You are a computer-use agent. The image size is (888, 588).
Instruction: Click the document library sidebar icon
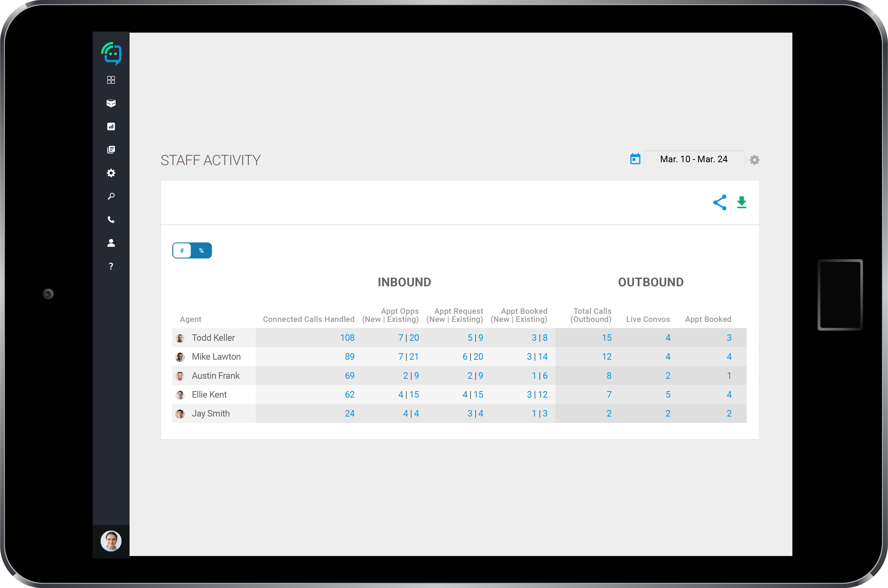pos(111,150)
